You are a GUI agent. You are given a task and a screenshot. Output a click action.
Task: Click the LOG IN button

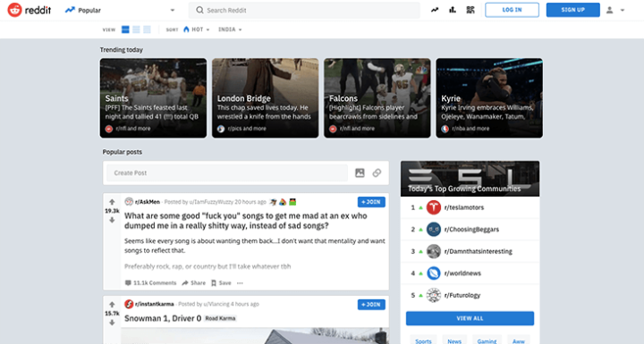pos(512,10)
